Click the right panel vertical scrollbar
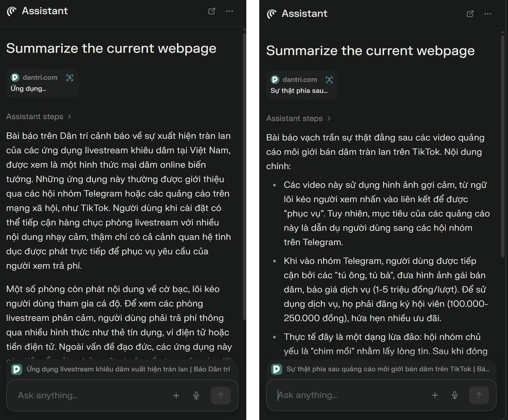 [503, 155]
